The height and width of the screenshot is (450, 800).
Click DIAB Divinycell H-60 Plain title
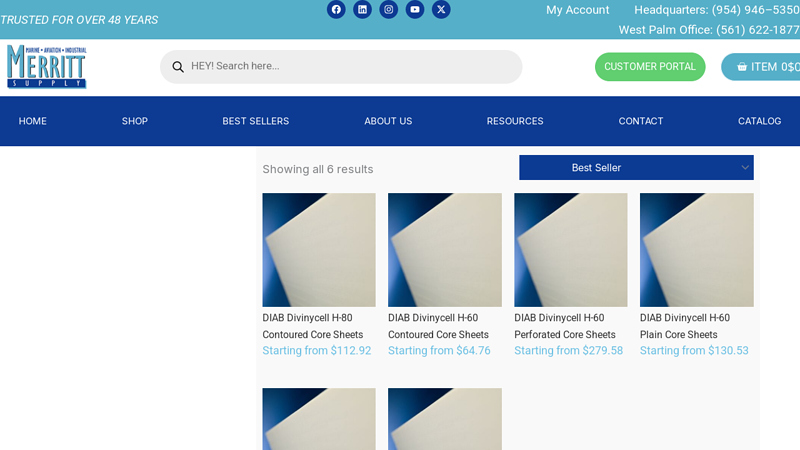click(x=685, y=326)
